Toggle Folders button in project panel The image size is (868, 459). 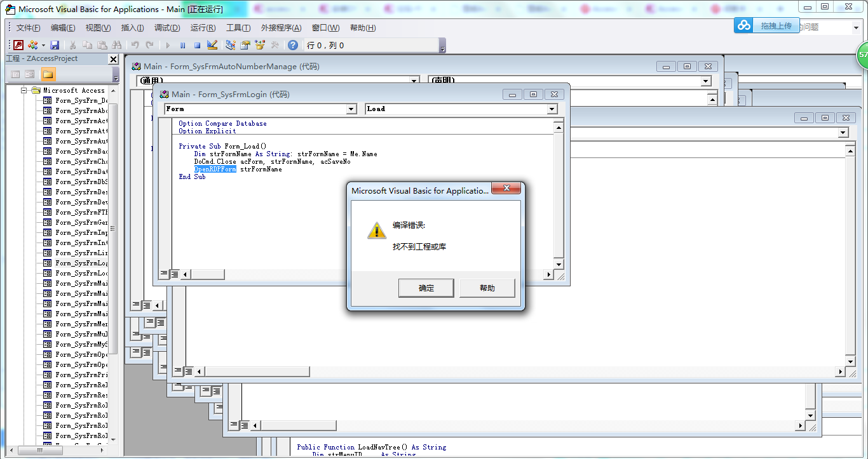pyautogui.click(x=48, y=74)
